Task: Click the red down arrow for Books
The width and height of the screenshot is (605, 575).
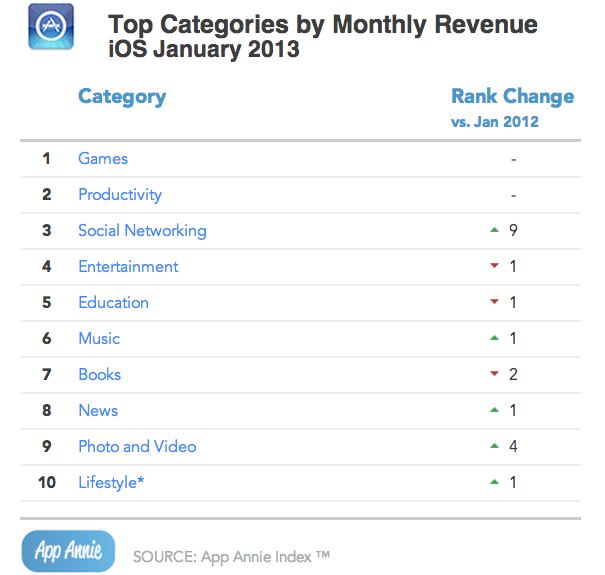Action: point(494,375)
